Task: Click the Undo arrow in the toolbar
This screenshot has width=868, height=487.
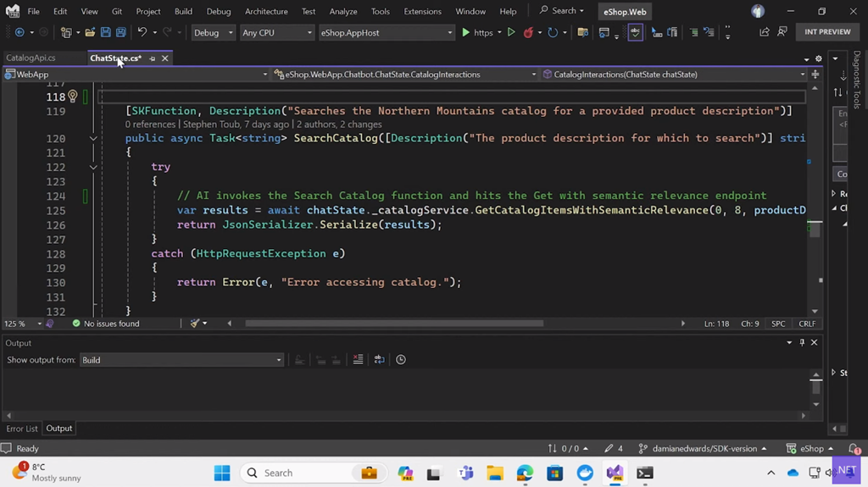Action: (x=142, y=32)
